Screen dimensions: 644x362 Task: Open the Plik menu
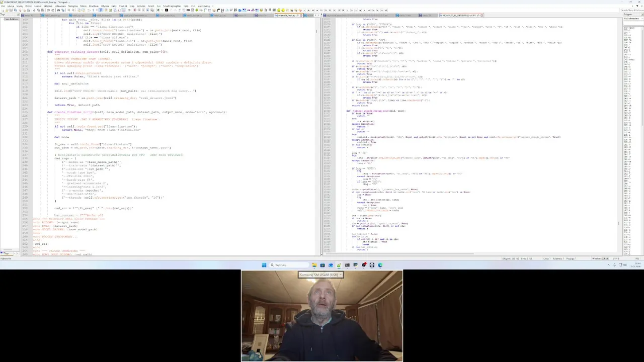[x=3, y=6]
